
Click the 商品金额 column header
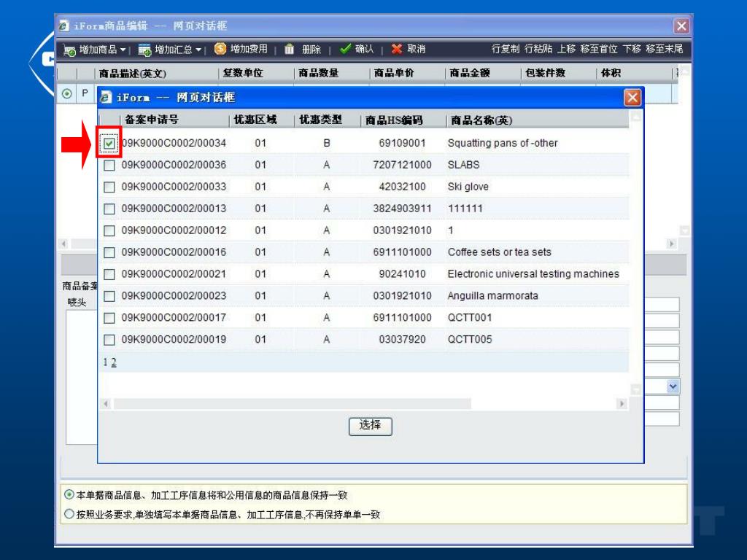[x=470, y=73]
